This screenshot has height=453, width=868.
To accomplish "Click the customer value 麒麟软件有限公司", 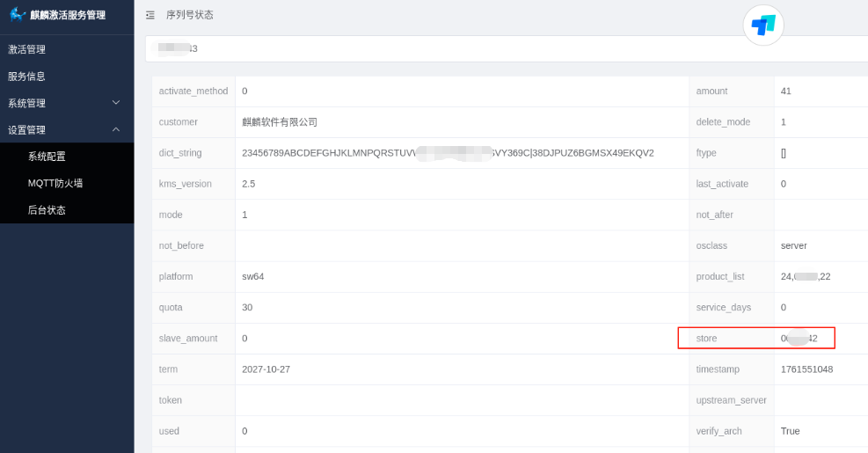I will pyautogui.click(x=280, y=122).
